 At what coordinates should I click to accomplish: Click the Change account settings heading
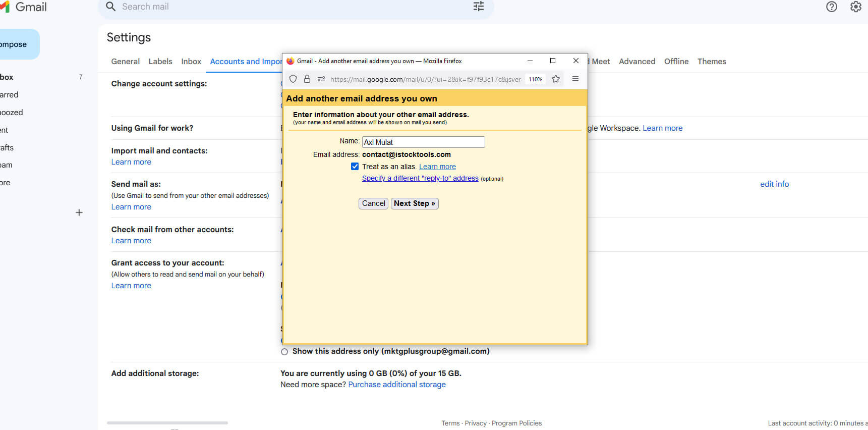pyautogui.click(x=159, y=84)
